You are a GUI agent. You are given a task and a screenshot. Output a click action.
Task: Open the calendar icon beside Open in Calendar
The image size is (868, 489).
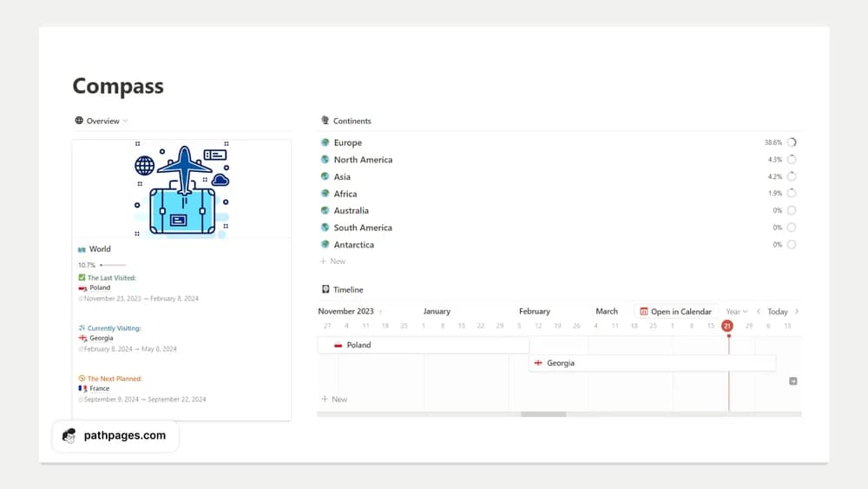click(644, 312)
